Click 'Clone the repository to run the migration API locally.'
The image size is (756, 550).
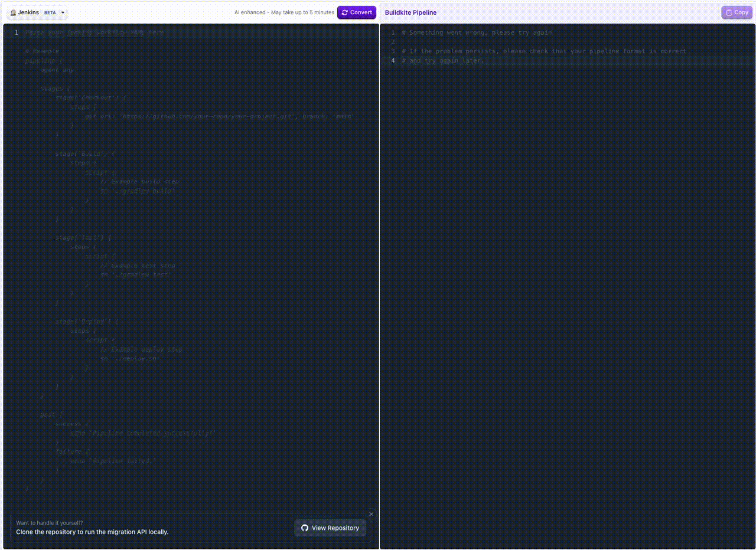coord(92,532)
